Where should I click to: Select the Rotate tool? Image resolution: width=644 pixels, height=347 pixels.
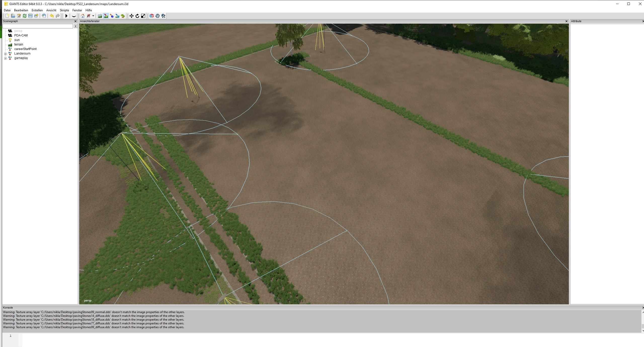point(137,16)
